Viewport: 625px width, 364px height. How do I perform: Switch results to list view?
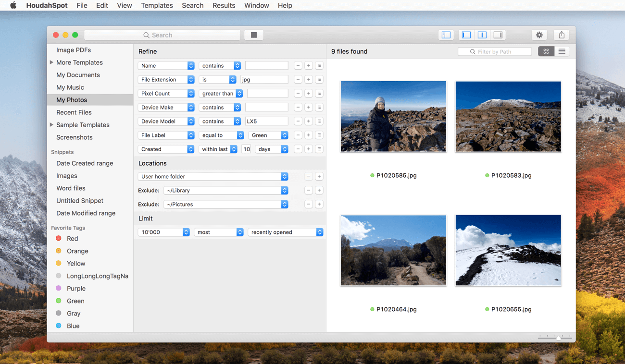[x=562, y=51]
